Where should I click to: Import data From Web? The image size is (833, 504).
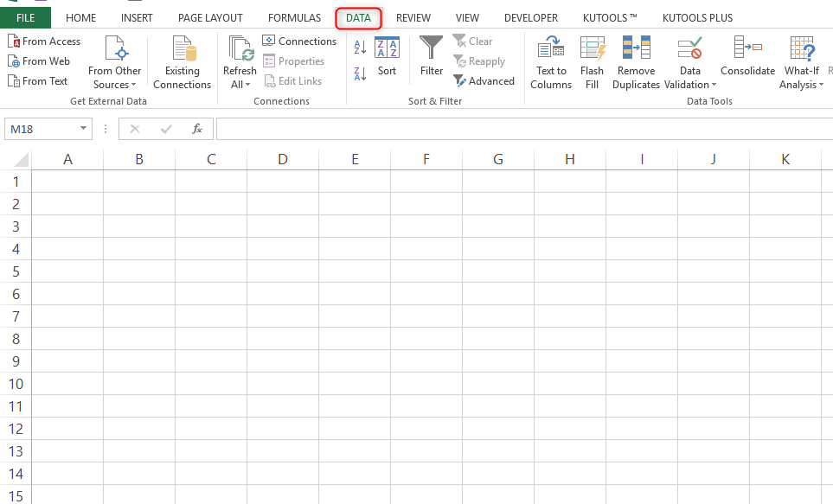click(39, 61)
